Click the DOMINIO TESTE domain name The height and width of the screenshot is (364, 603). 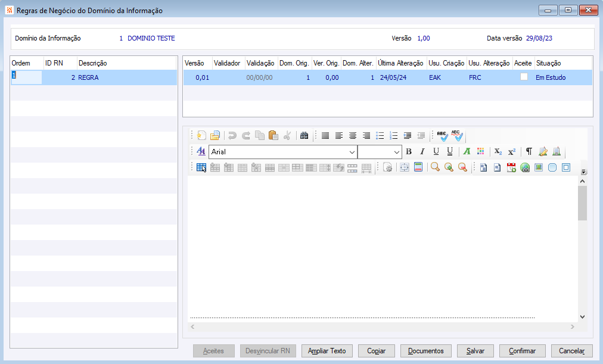tap(151, 38)
